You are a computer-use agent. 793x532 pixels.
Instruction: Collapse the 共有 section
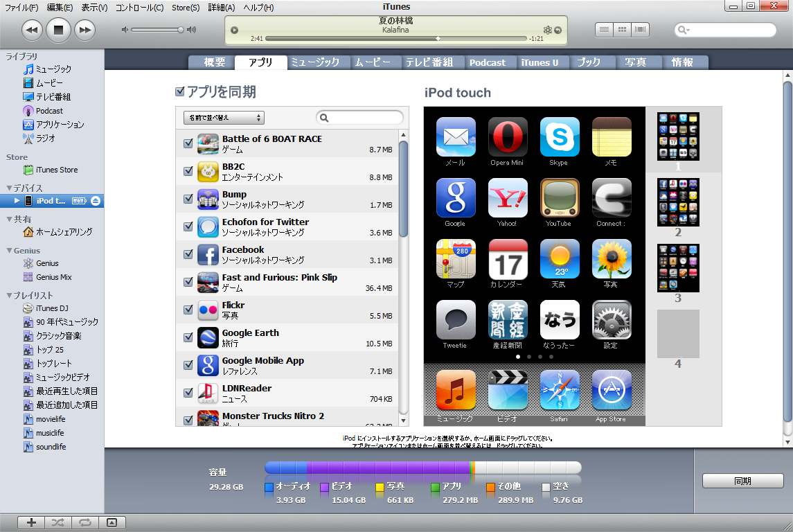(8, 220)
